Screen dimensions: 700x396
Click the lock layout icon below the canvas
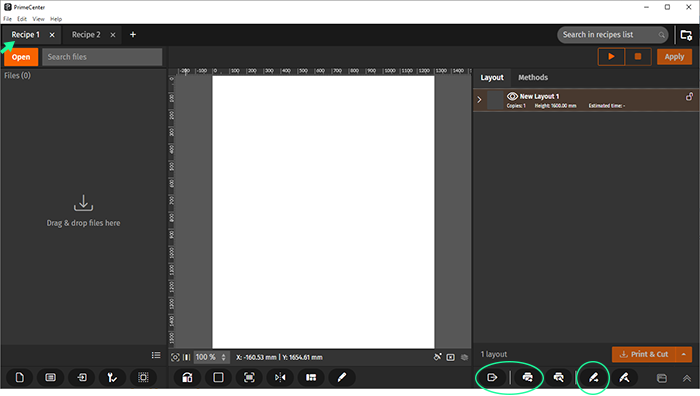tap(188, 378)
